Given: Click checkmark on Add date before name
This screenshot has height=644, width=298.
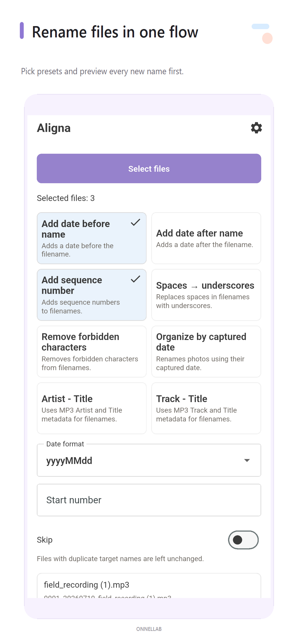Looking at the screenshot, I should coord(135,222).
